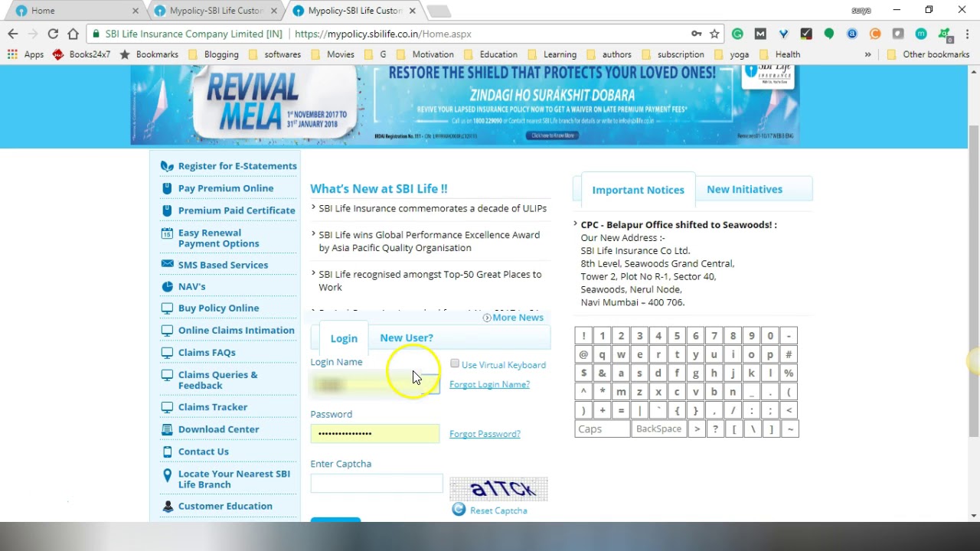
Task: Click the Buy Policy Online monitor icon
Action: [167, 308]
